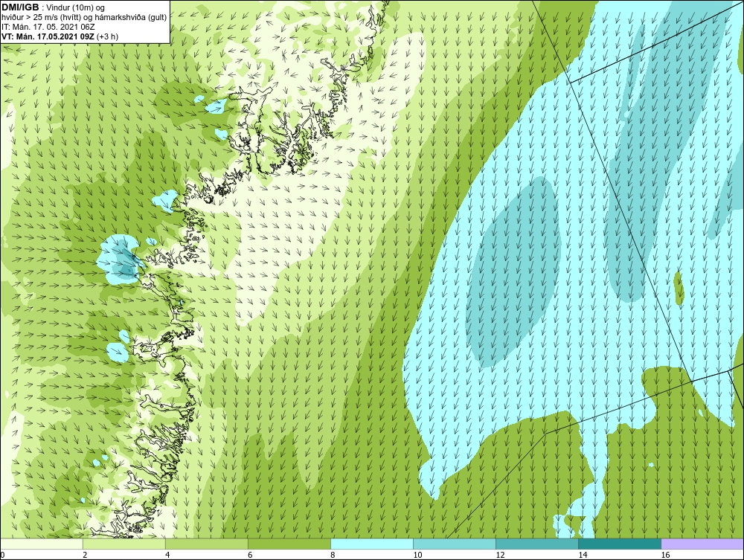Click the 0–2 m/s palest legend swatch
Image resolution: width=744 pixels, height=560 pixels.
click(x=41, y=544)
